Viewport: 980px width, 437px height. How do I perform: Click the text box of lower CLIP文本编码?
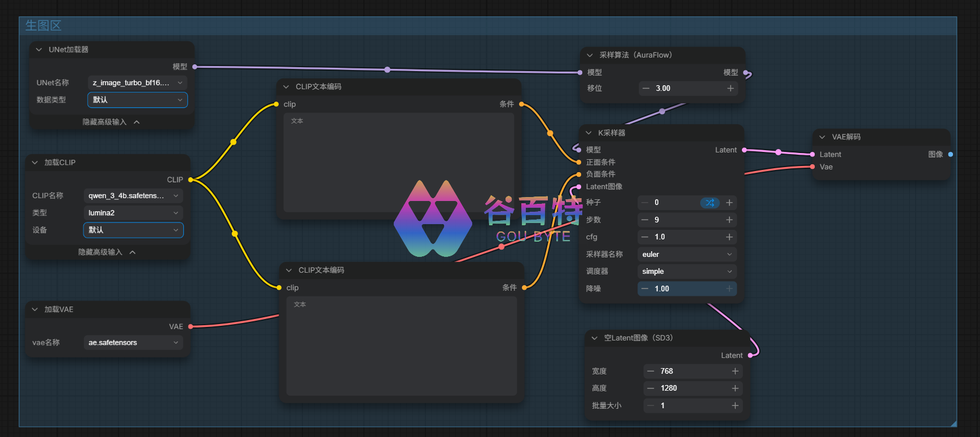pyautogui.click(x=402, y=346)
